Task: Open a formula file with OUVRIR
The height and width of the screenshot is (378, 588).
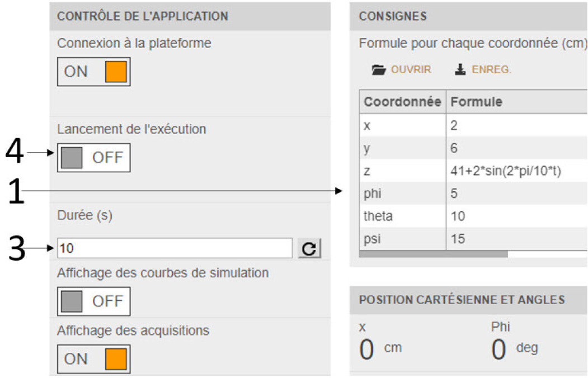Action: click(x=411, y=70)
